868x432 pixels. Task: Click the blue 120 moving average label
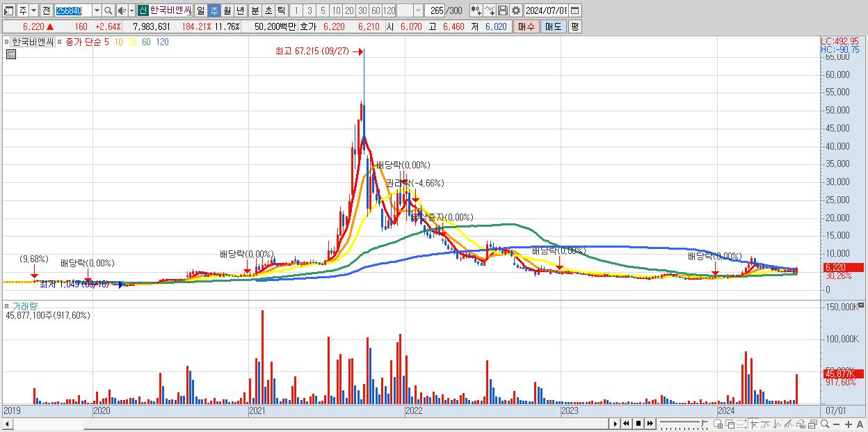tap(162, 42)
